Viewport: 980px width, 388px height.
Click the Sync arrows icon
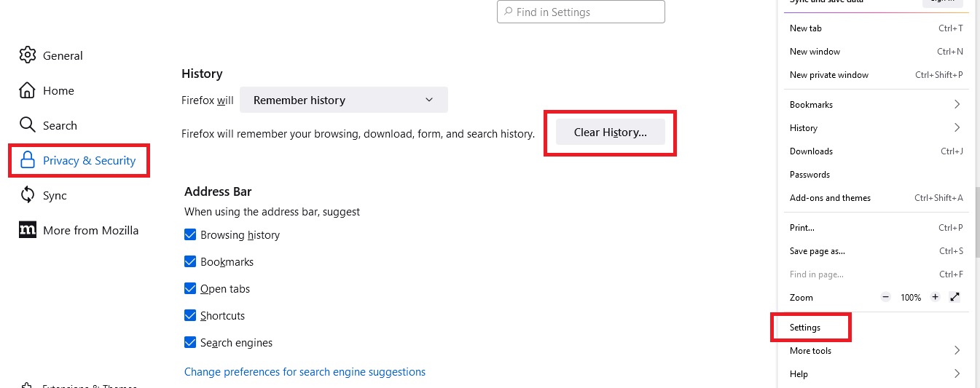(28, 195)
